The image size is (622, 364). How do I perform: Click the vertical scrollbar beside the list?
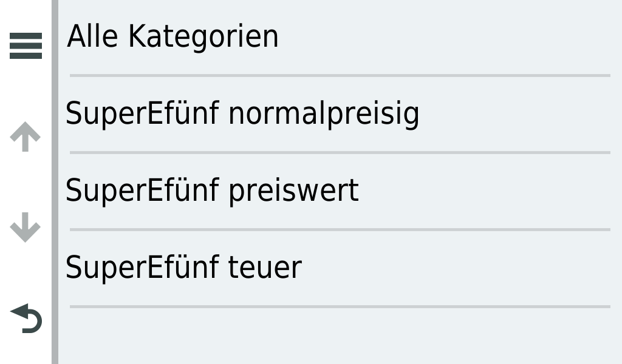click(55, 182)
